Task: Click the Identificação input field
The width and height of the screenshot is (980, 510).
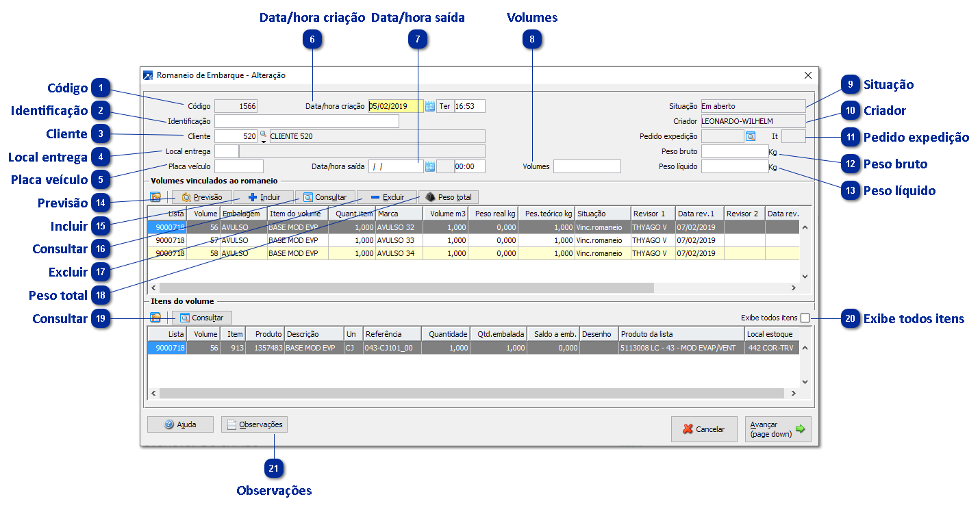Action: [x=306, y=121]
